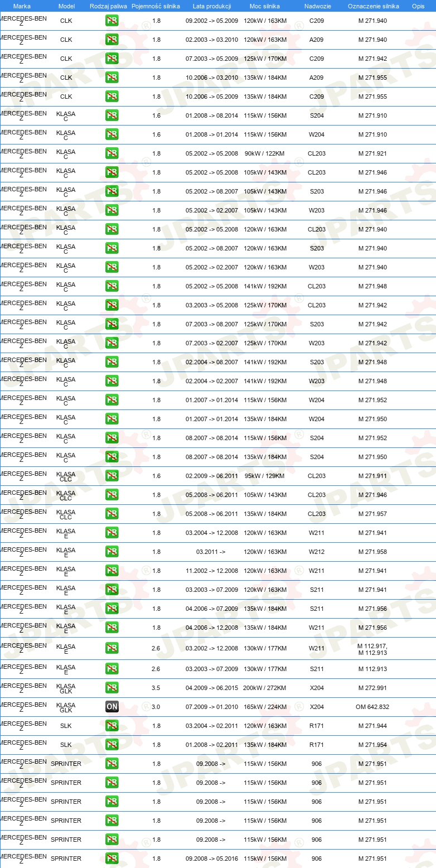Select the M 271.958 engine code cell

tap(372, 552)
